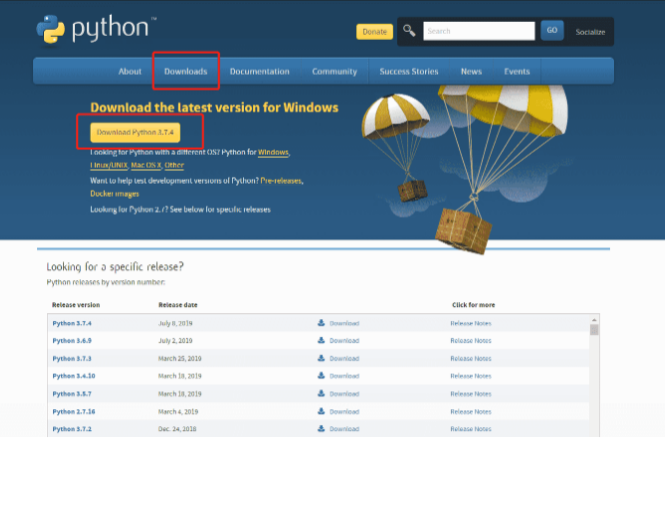The height and width of the screenshot is (509, 665).
Task: Click the Download Python 3.7.4 button
Action: click(x=135, y=132)
